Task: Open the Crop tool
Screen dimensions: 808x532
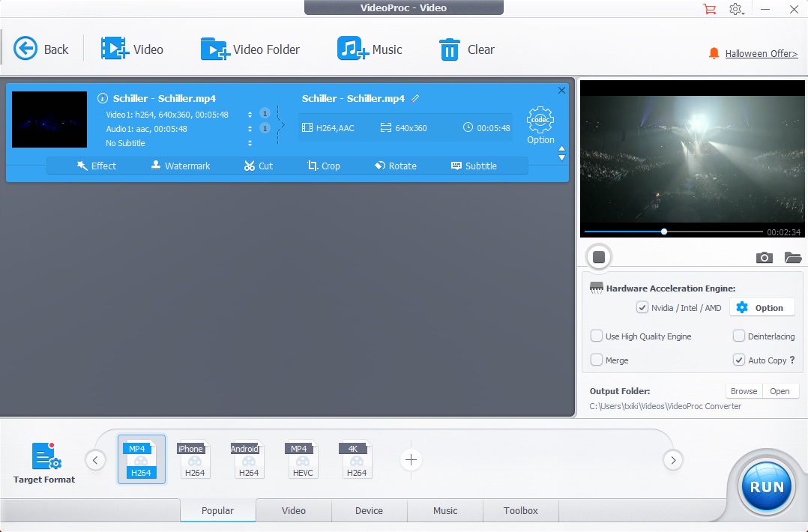Action: [x=324, y=166]
